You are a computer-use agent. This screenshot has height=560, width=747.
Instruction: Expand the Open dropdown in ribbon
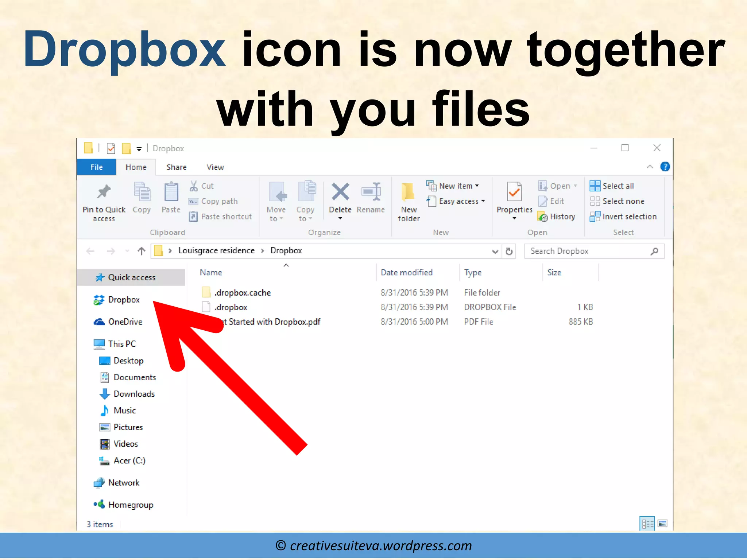575,186
